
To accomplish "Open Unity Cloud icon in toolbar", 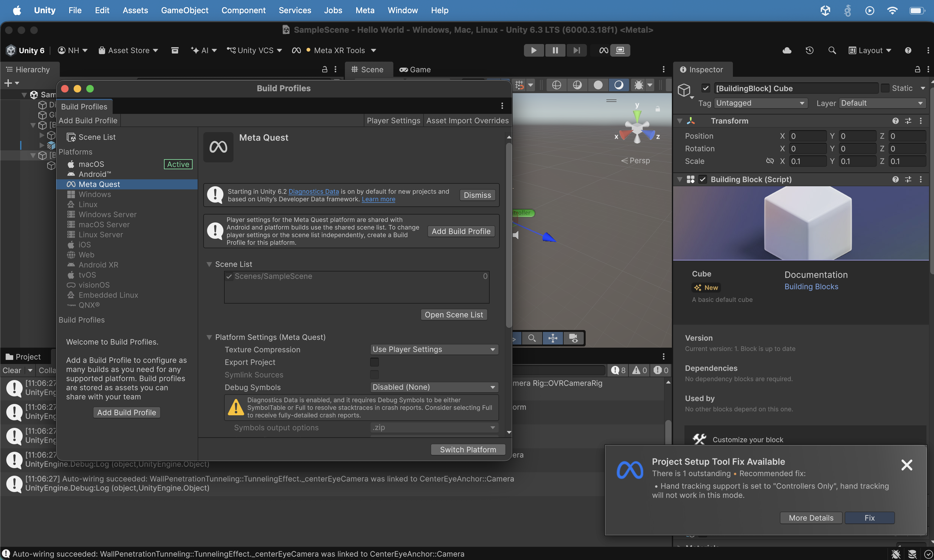I will tap(787, 50).
